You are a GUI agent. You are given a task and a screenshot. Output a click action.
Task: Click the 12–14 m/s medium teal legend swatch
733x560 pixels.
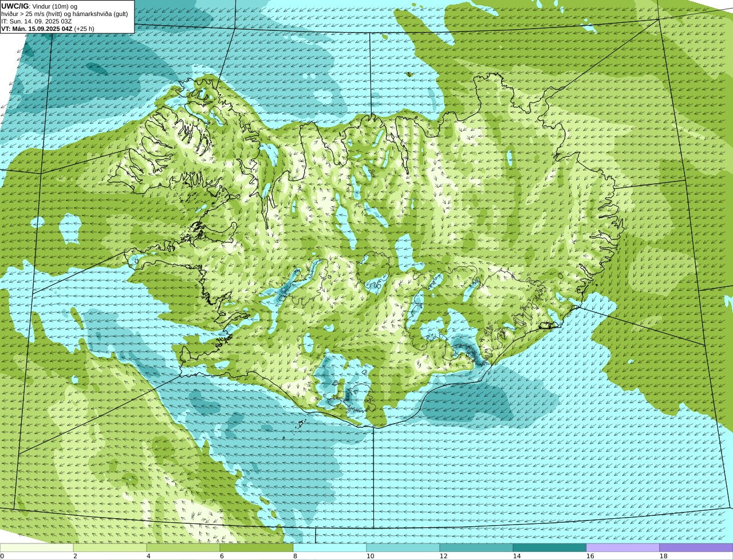point(476,548)
